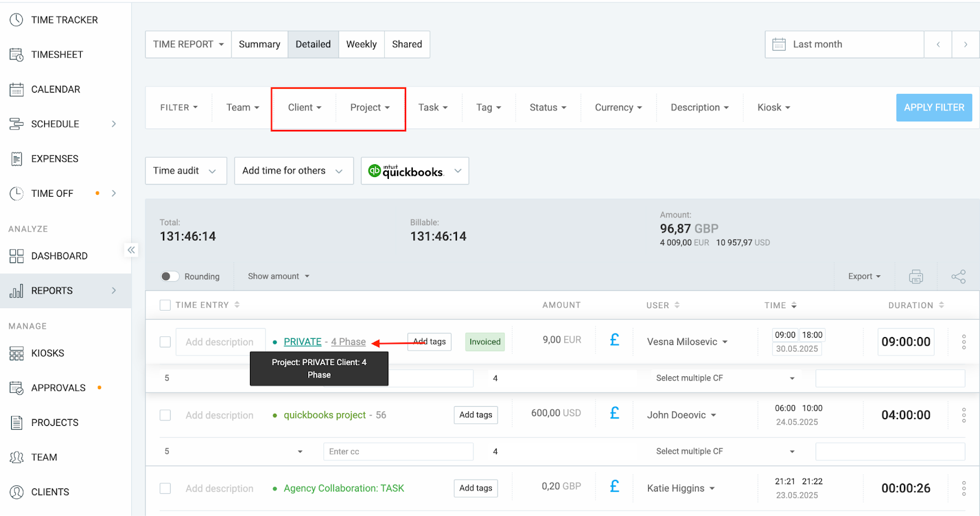Open the QuickBooks integration dropdown

(x=415, y=171)
